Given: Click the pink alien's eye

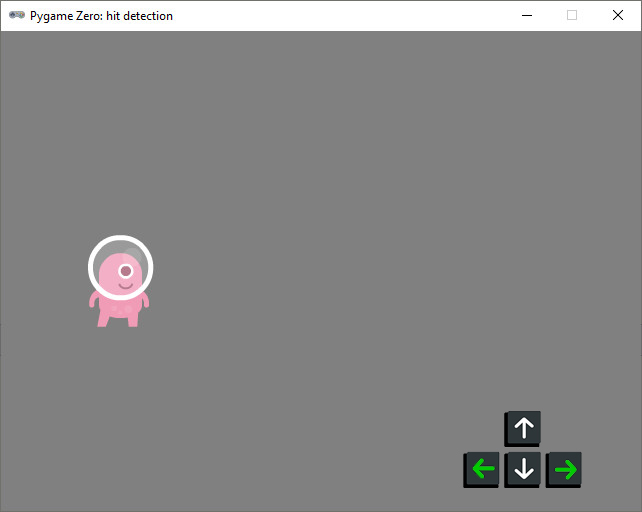Looking at the screenshot, I should (x=126, y=271).
